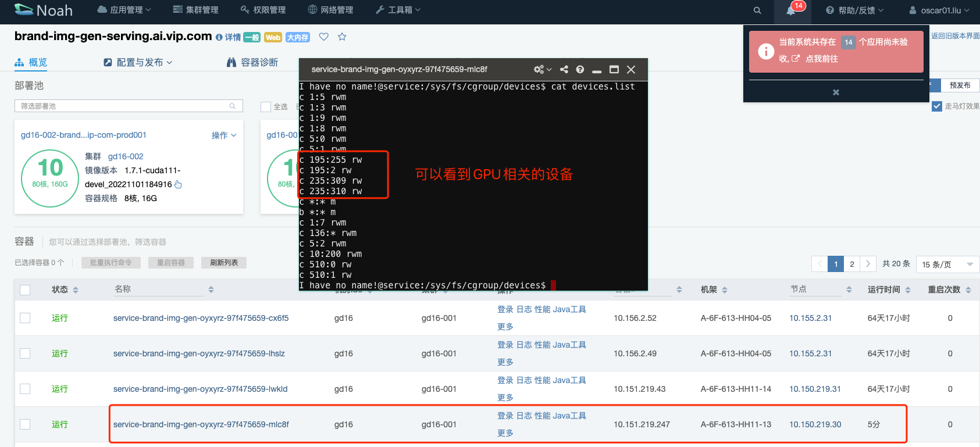Expand 应用管理 menu
This screenshot has width=980, height=447.
coord(124,10)
